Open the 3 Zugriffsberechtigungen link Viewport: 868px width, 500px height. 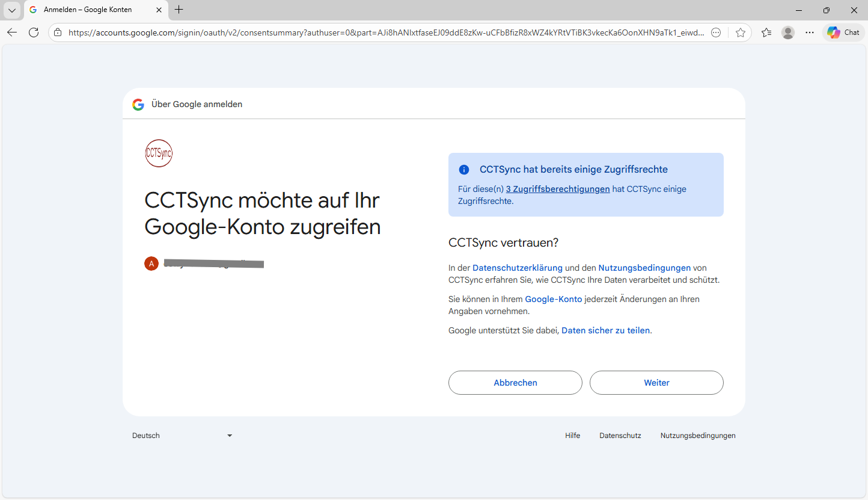point(557,189)
